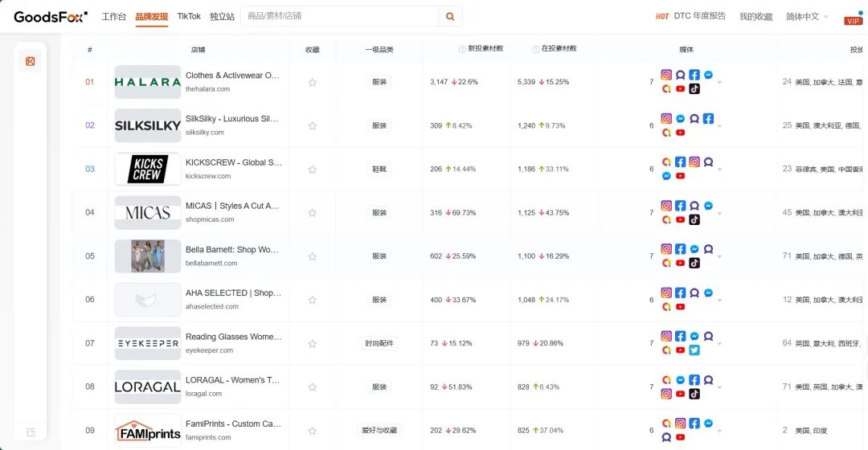Click the orange search magnifier button
This screenshot has width=868, height=450.
tap(450, 17)
